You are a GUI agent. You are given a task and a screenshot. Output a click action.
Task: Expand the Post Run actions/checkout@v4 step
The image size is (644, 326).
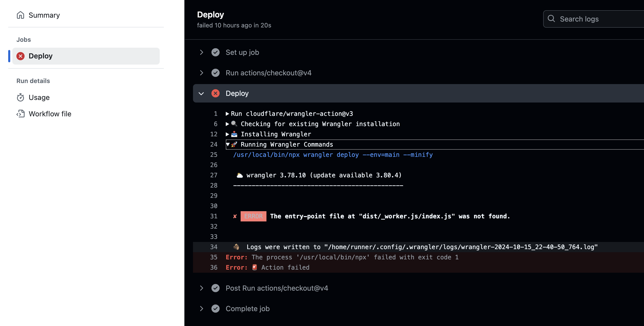click(201, 288)
